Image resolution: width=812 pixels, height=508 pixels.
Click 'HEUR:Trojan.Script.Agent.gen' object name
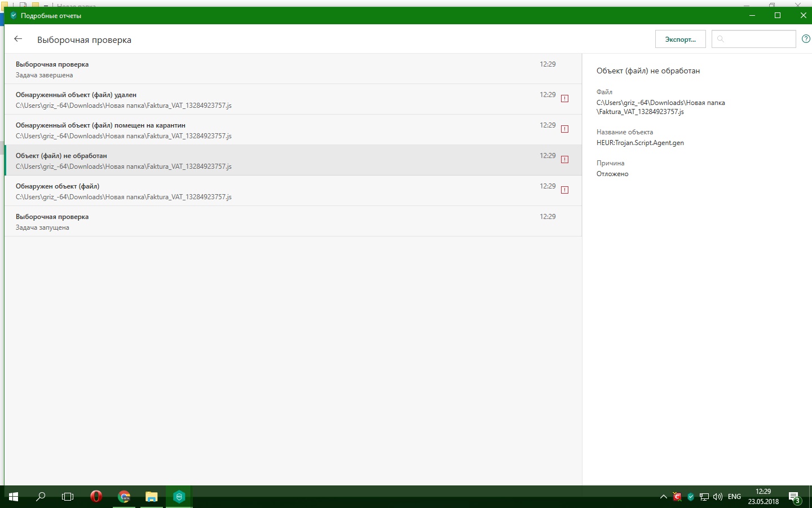coord(640,143)
